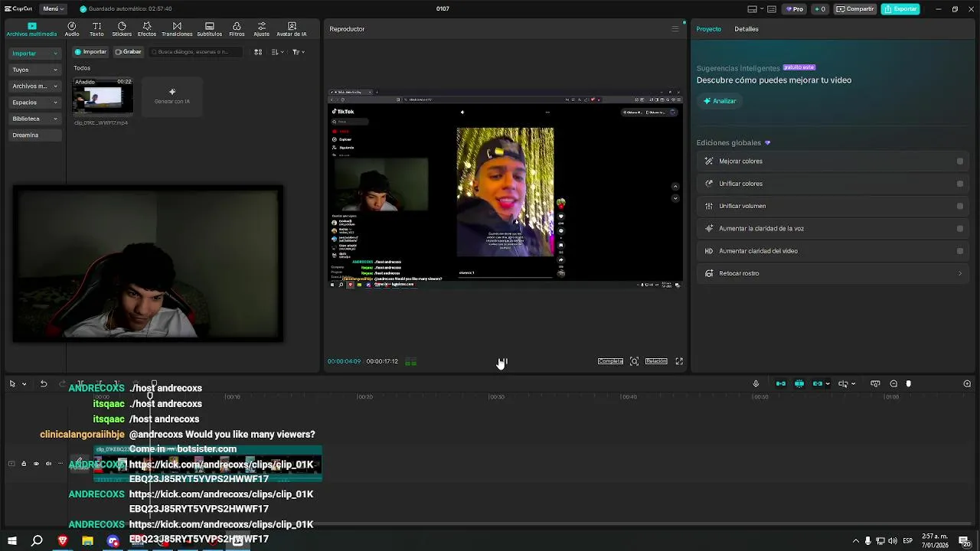Viewport: 980px width, 551px height.
Task: Click the search dialogues input field
Action: (196, 52)
